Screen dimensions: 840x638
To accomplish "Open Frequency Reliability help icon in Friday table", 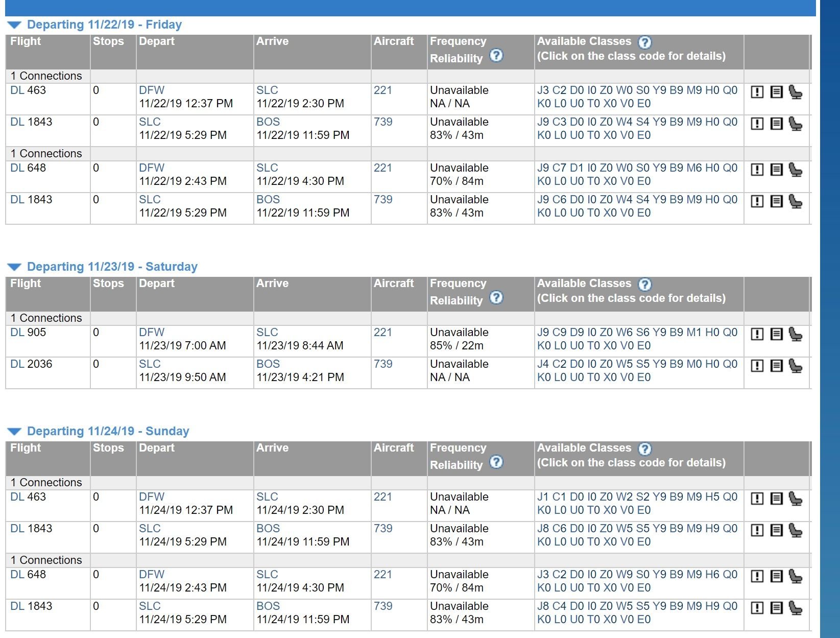I will click(x=496, y=56).
